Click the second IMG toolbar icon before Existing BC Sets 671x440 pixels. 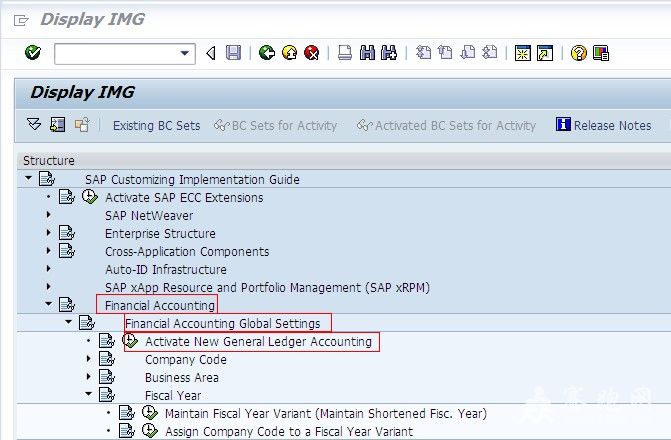[x=58, y=125]
